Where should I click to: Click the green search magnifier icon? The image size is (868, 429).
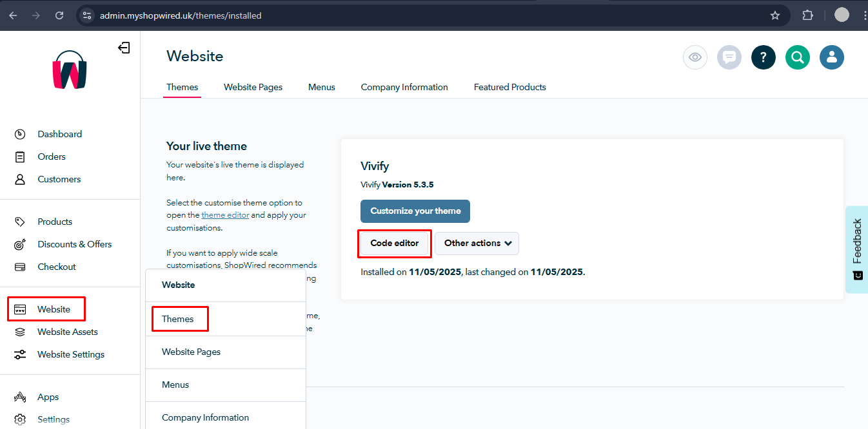tap(798, 57)
